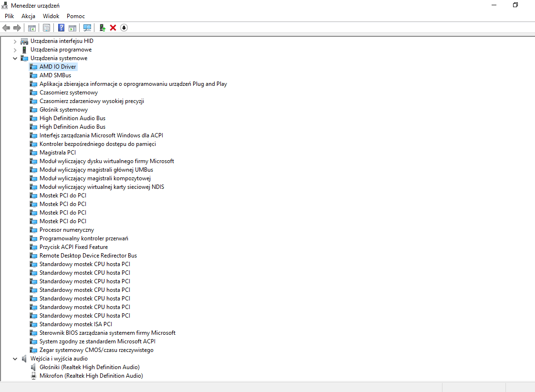535x392 pixels.
Task: Restore down the Menedżer urządzeń window
Action: click(515, 5)
